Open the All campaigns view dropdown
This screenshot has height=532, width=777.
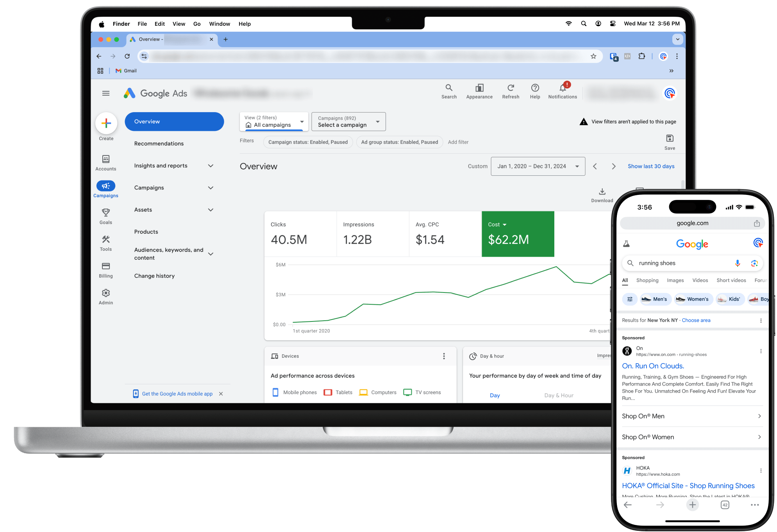pyautogui.click(x=274, y=121)
